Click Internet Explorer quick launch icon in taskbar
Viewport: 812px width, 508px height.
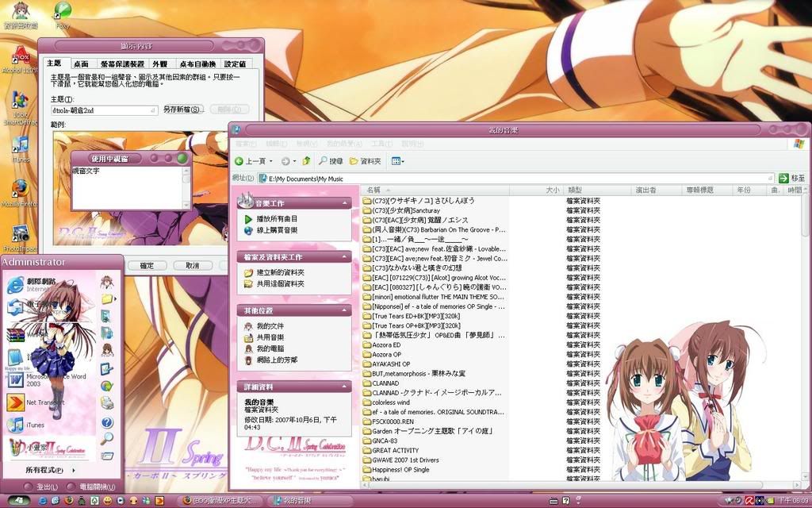click(x=43, y=501)
